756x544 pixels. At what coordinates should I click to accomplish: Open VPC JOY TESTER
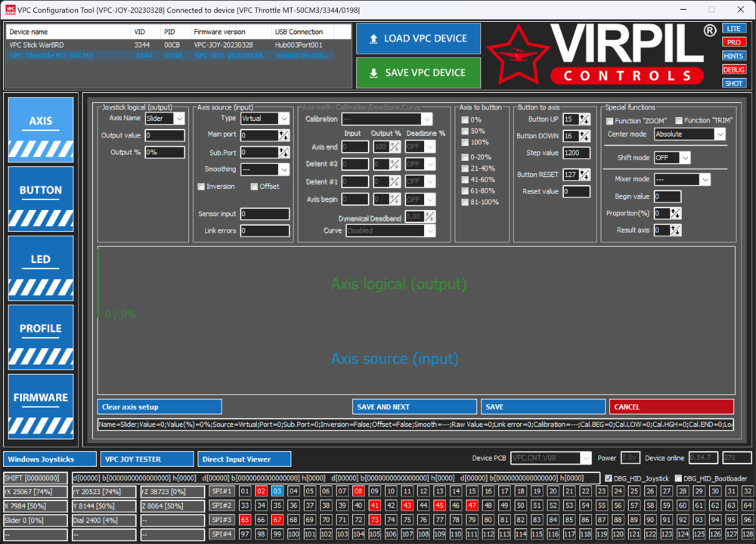click(147, 459)
